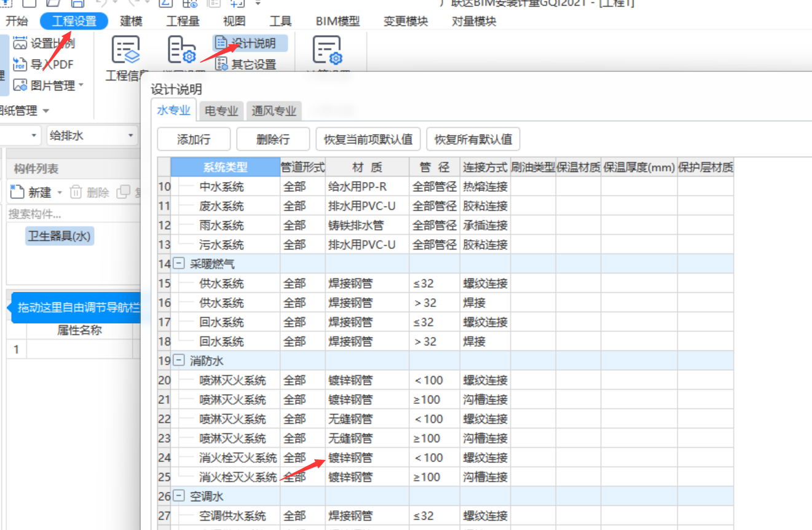Image resolution: width=812 pixels, height=530 pixels.
Task: Select 空调供水系统 cell in row 27
Action: click(226, 516)
